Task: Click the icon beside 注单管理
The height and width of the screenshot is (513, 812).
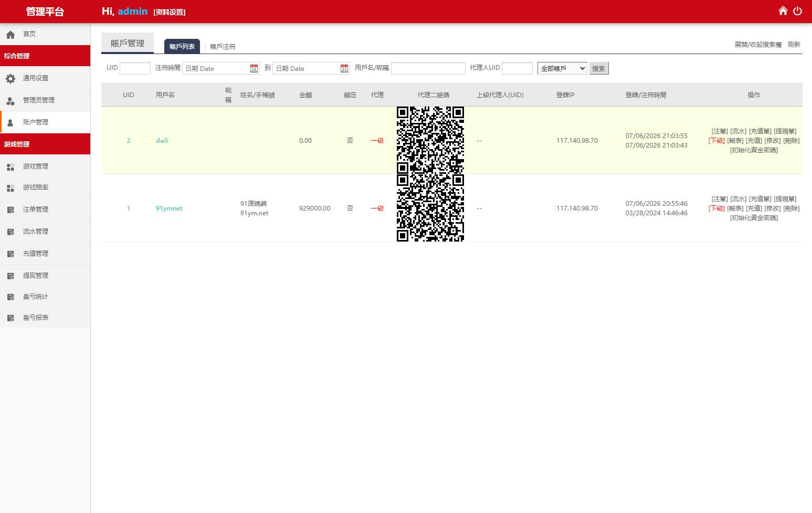Action: click(10, 210)
